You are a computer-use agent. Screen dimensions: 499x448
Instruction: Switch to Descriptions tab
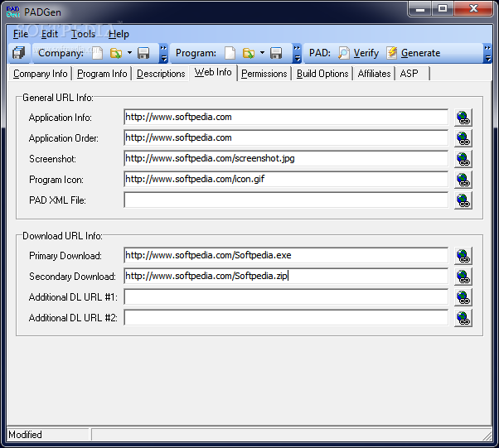(x=161, y=74)
